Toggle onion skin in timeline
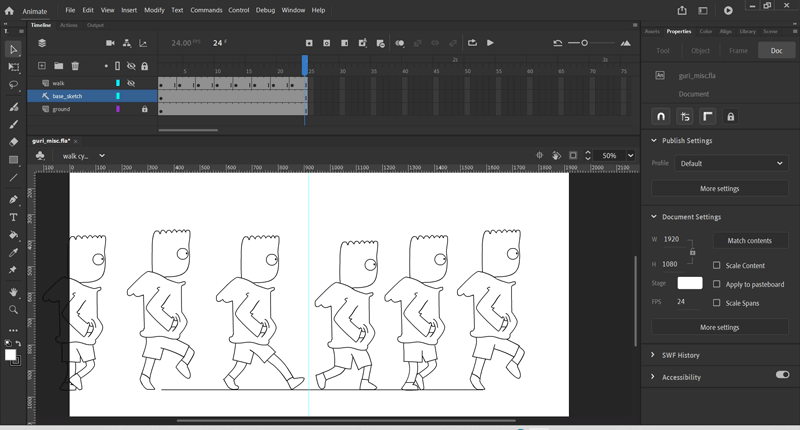 399,43
